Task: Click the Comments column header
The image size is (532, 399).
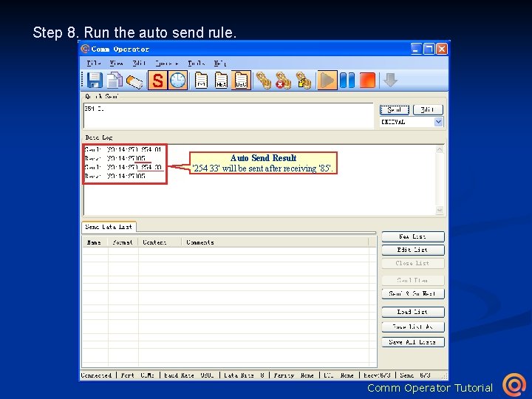Action: tap(275, 242)
